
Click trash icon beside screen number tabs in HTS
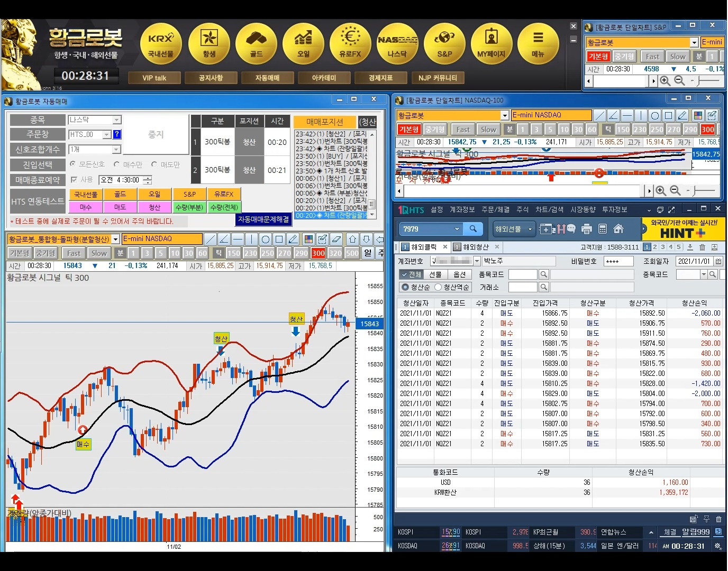coord(702,247)
